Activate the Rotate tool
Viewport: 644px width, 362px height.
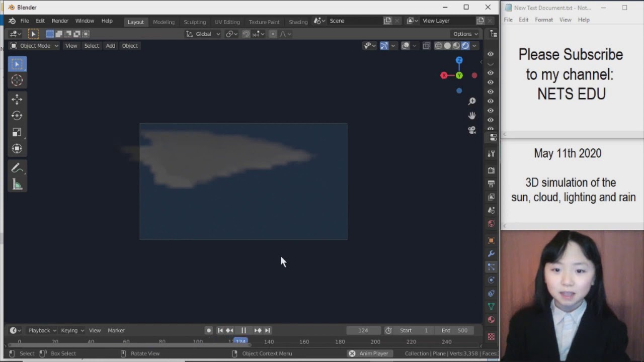click(x=17, y=116)
